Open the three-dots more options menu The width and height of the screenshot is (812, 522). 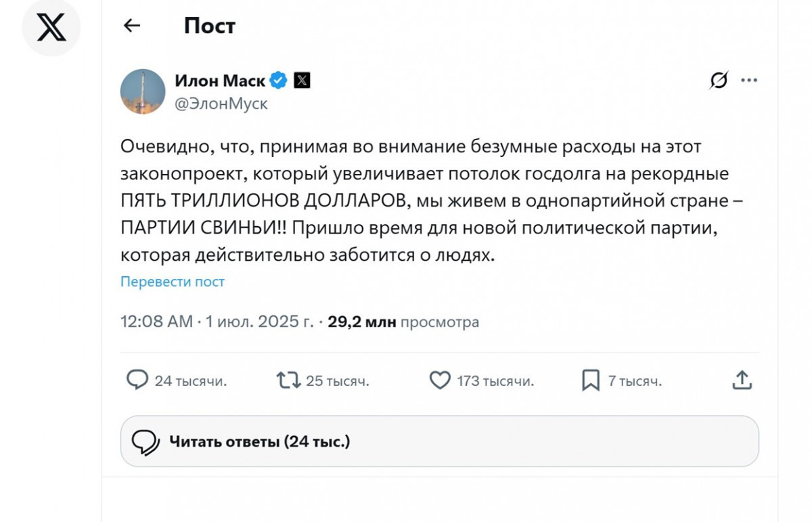[749, 81]
